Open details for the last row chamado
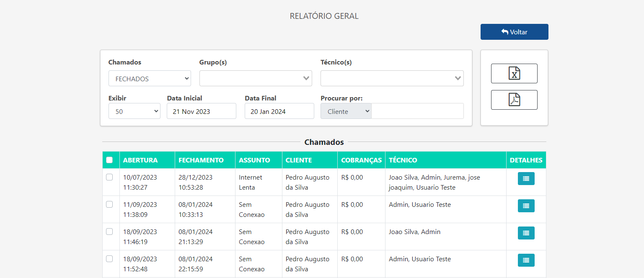Image resolution: width=644 pixels, height=278 pixels. click(x=526, y=260)
